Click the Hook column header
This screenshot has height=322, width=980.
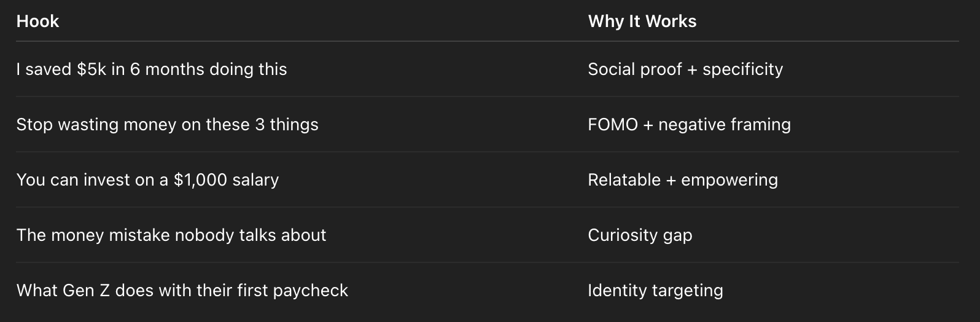37,22
